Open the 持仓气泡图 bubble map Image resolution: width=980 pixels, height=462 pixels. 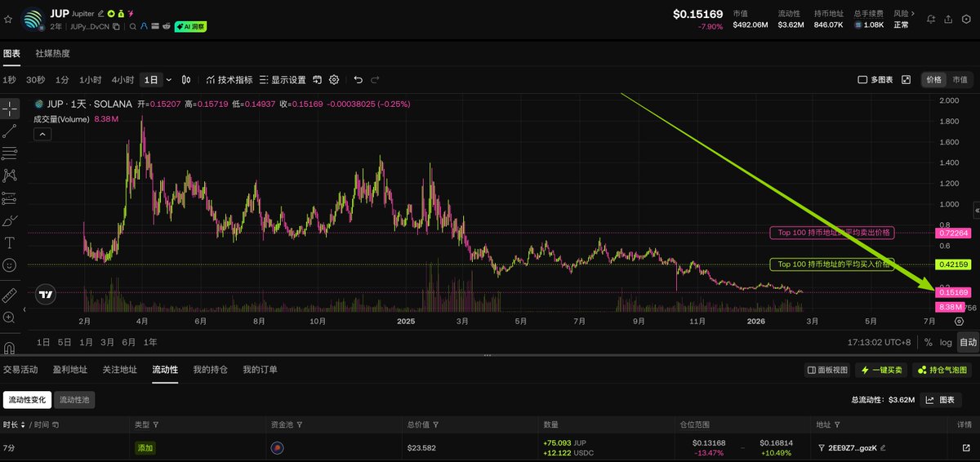(942, 371)
